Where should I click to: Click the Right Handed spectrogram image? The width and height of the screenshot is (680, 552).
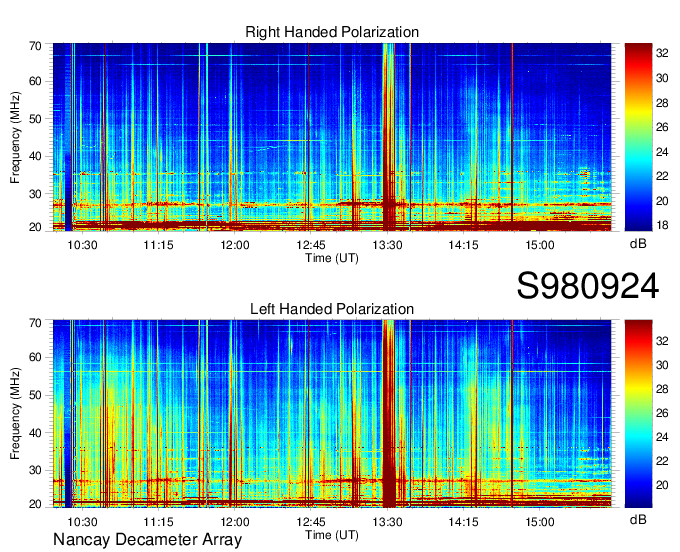click(x=332, y=137)
